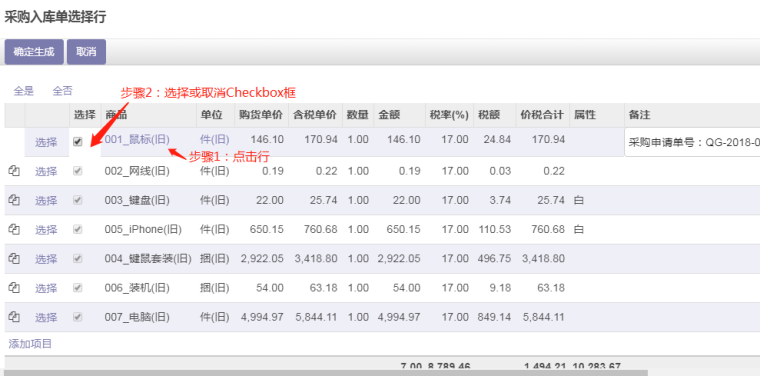Click the 110.53 tax amount cell
The height and width of the screenshot is (376, 760).
pos(494,229)
